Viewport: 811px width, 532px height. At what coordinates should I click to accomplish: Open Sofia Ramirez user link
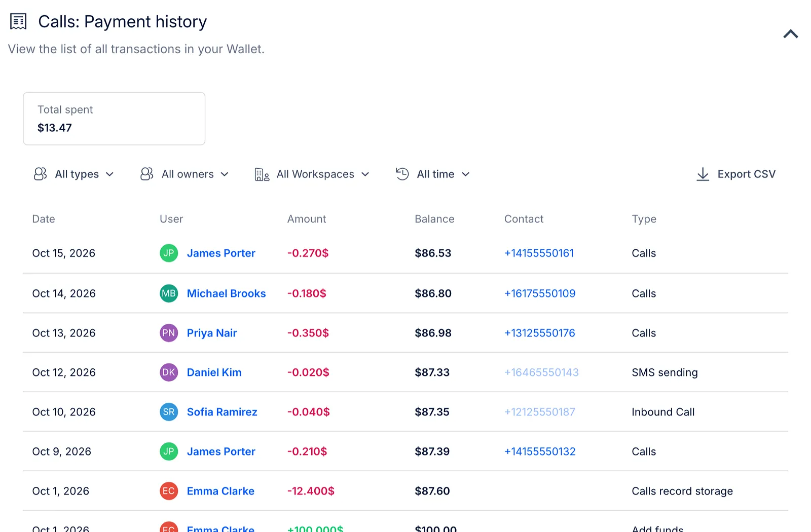click(222, 412)
